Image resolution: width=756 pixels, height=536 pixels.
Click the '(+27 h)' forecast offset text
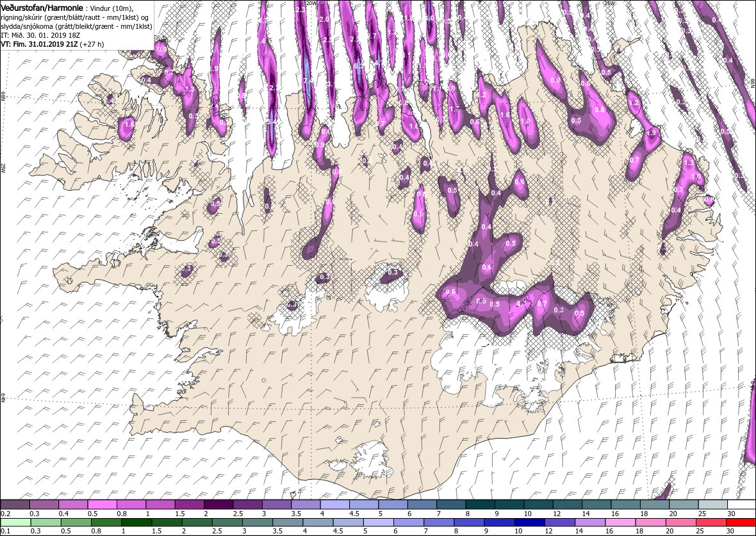click(92, 44)
